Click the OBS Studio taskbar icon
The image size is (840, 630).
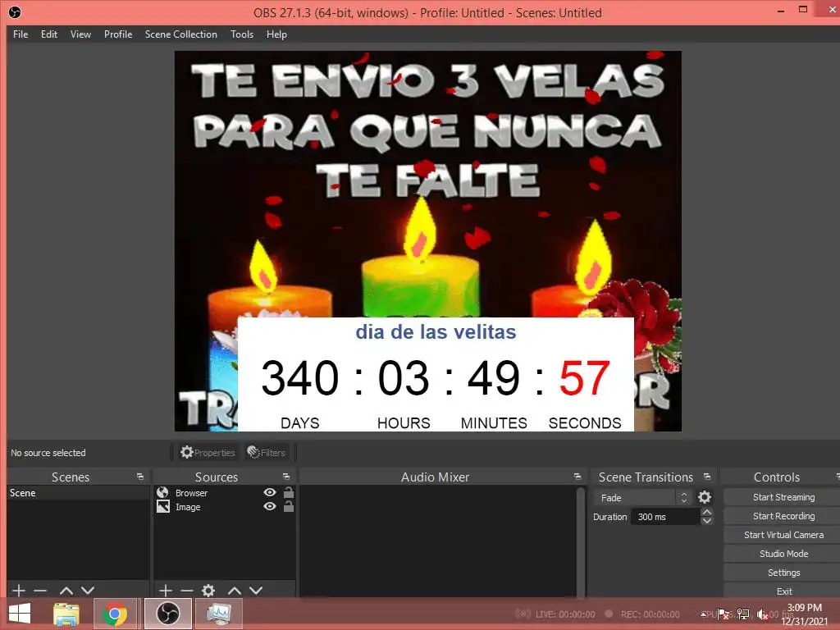167,614
